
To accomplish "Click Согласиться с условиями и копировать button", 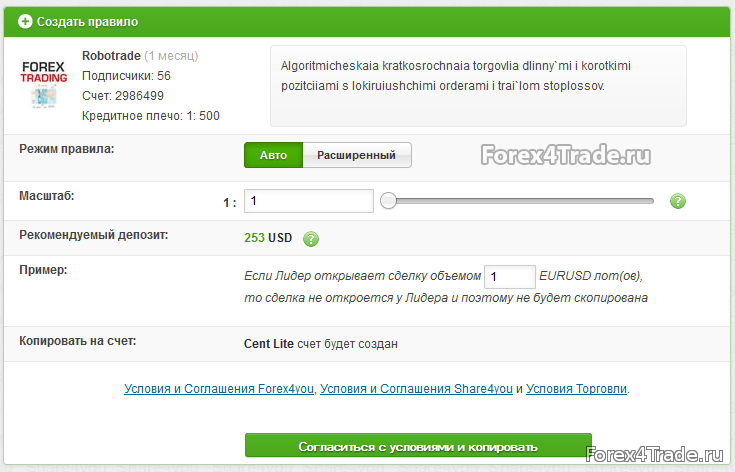I will [x=418, y=447].
